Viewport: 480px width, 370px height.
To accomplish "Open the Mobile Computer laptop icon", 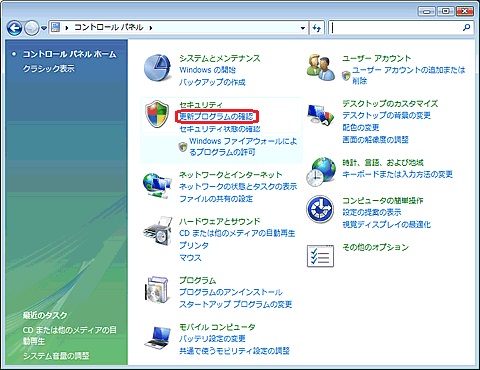I will (x=158, y=337).
